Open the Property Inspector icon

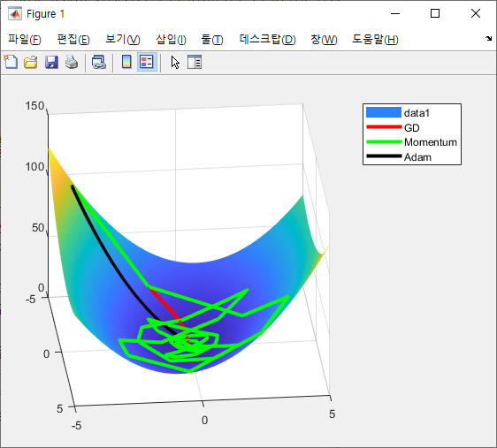(x=195, y=62)
